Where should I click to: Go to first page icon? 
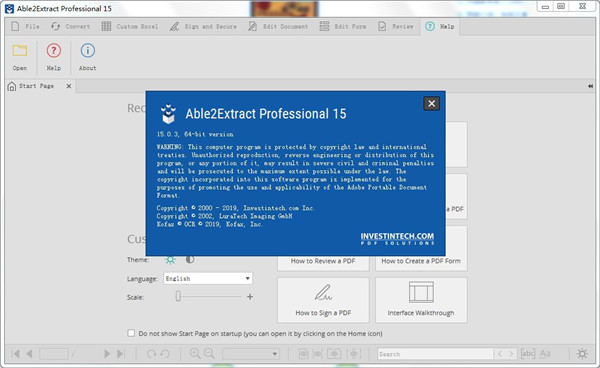click(x=15, y=354)
